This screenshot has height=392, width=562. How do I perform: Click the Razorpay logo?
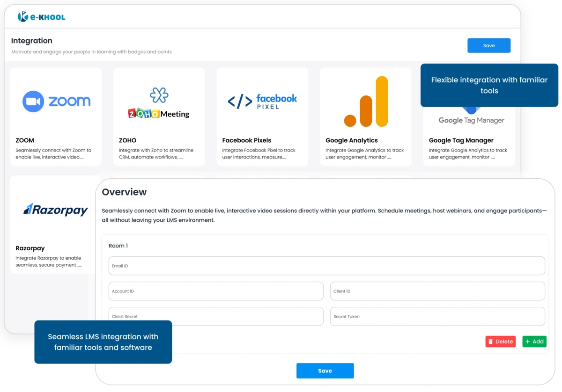click(55, 210)
